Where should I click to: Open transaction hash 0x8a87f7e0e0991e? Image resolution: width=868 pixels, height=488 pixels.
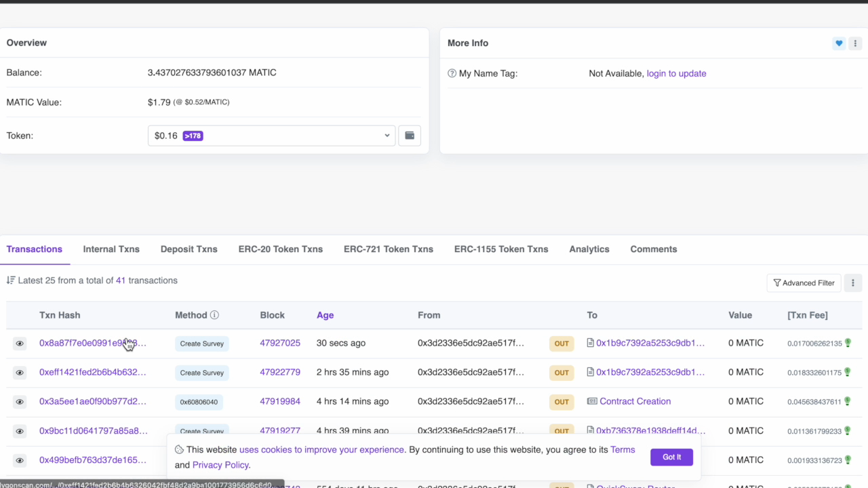[93, 343]
